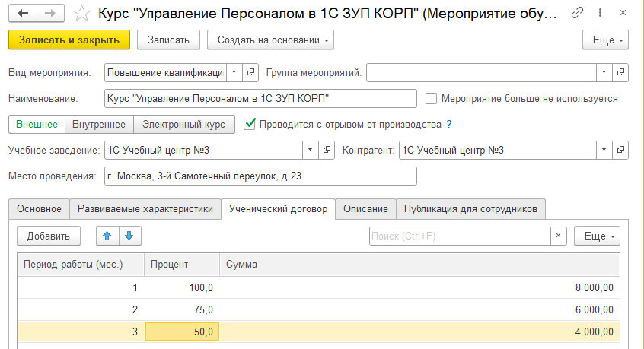Expand the Группа мероприятий dropdown
Viewport: 644px width, 349px height.
tap(604, 72)
